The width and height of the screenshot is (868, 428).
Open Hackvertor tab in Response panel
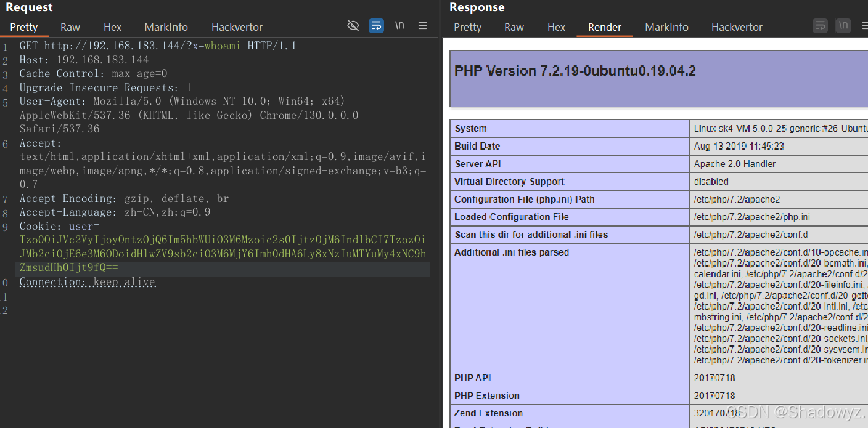737,27
